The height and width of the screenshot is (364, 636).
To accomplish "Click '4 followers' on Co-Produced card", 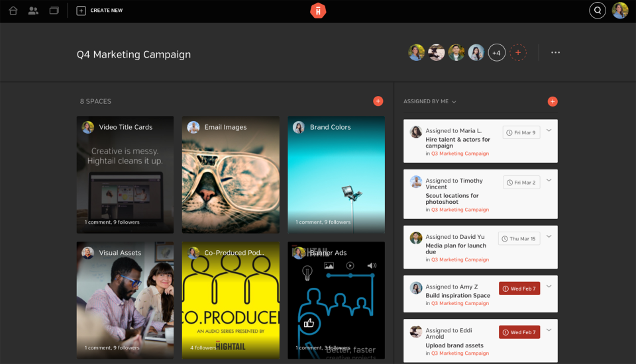I will [203, 348].
